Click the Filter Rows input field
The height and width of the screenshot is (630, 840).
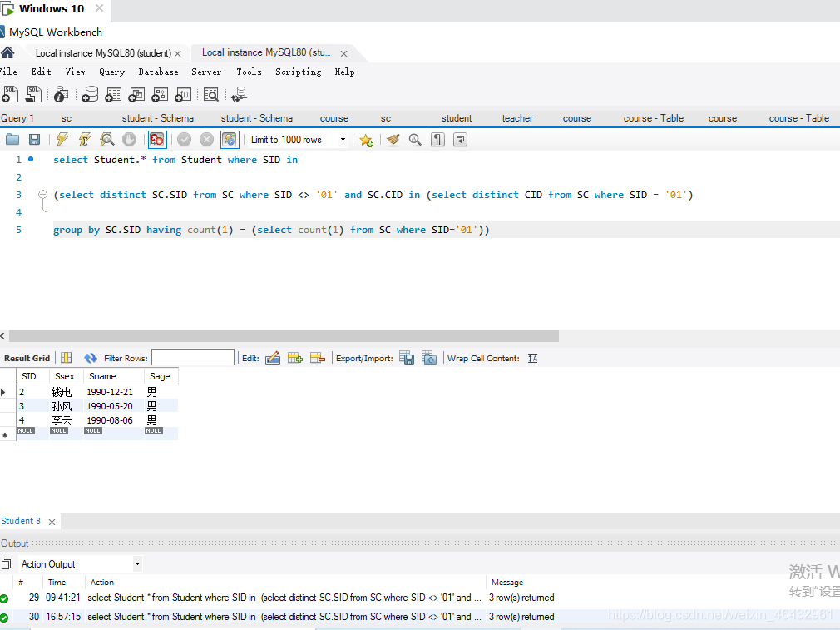(193, 357)
